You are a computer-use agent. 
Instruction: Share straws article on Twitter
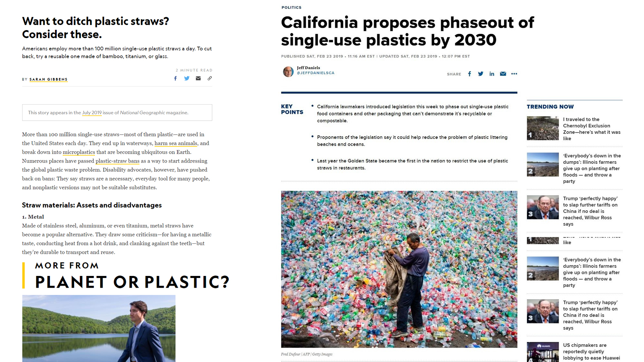click(x=187, y=78)
